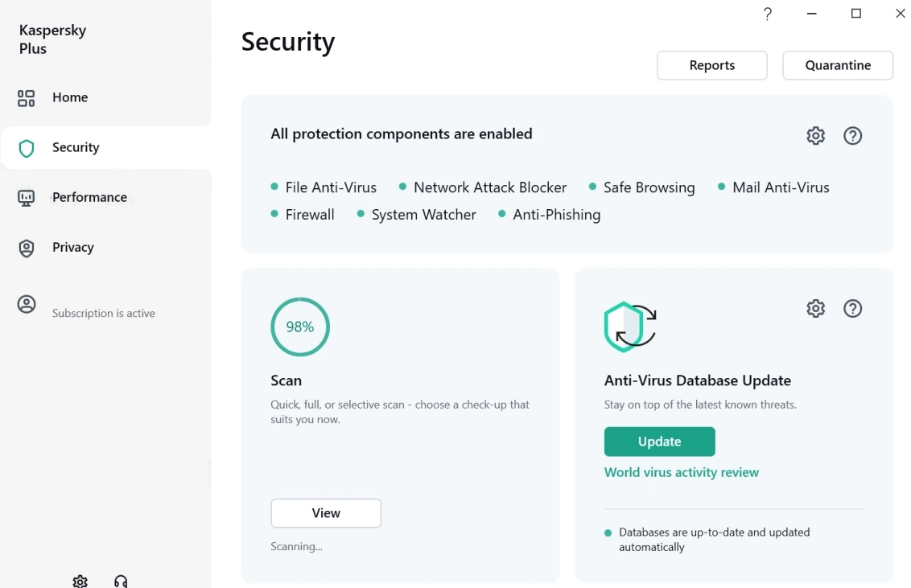Open Anti-Virus Database Update settings gear
Image resolution: width=911 pixels, height=588 pixels.
pos(816,309)
